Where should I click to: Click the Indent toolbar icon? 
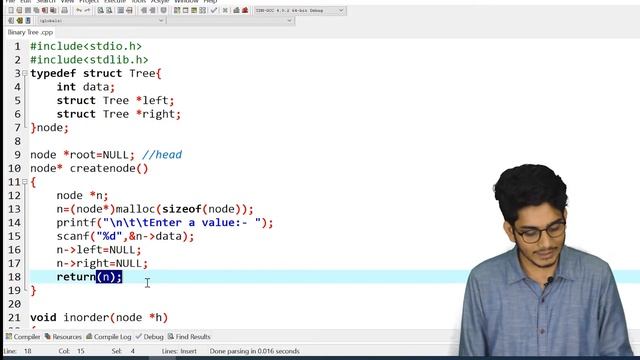[x=121, y=10]
